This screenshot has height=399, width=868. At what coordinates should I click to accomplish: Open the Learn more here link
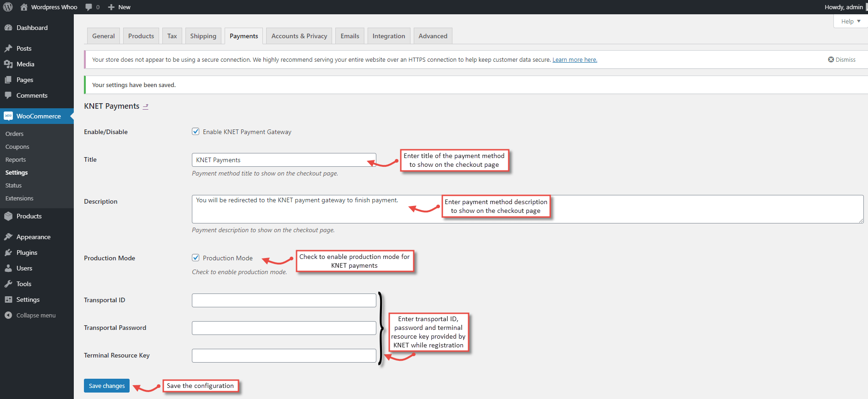(575, 59)
